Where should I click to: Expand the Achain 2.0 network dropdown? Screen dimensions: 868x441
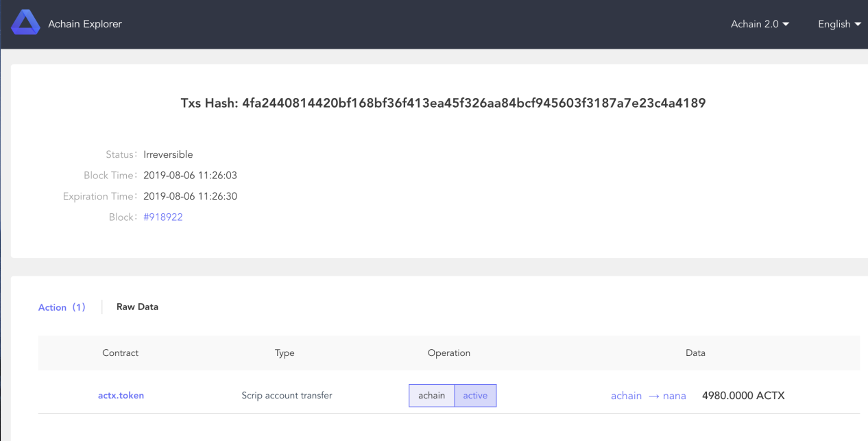[760, 24]
